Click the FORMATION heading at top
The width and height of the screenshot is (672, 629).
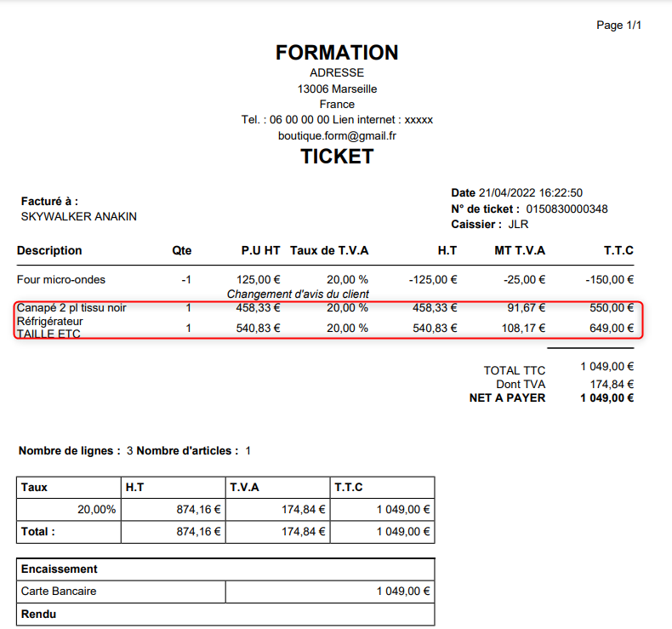pyautogui.click(x=337, y=53)
